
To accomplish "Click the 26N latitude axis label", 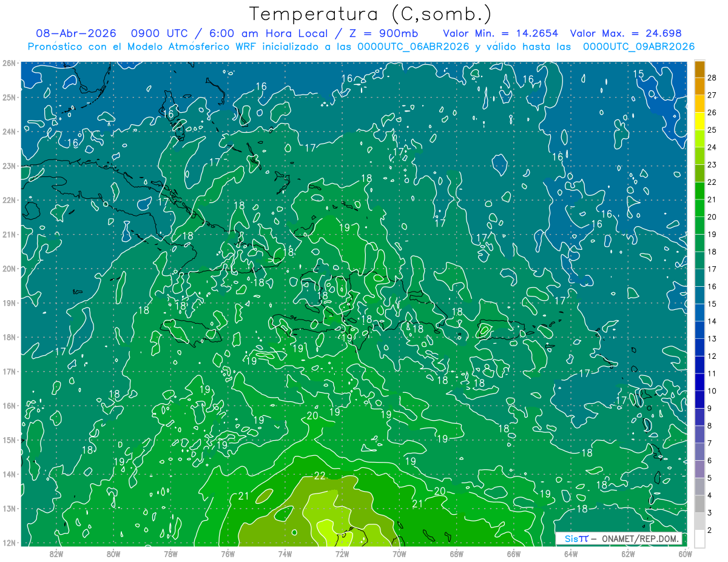I will (9, 63).
